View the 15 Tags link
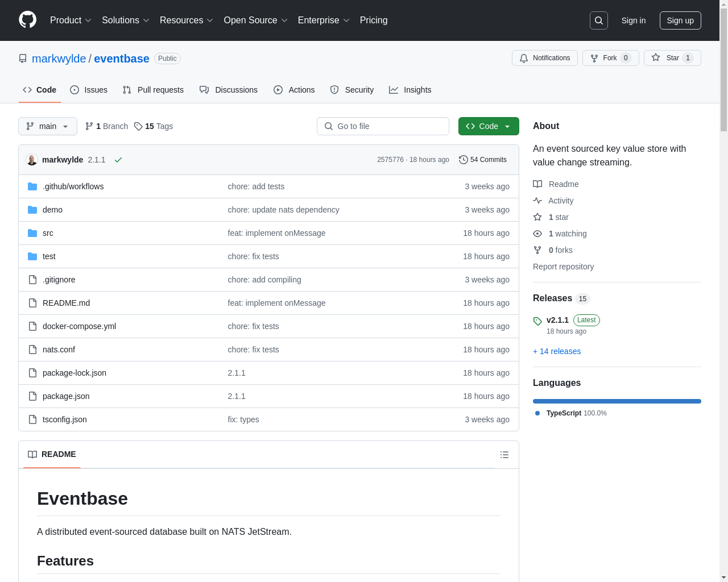 pos(154,126)
